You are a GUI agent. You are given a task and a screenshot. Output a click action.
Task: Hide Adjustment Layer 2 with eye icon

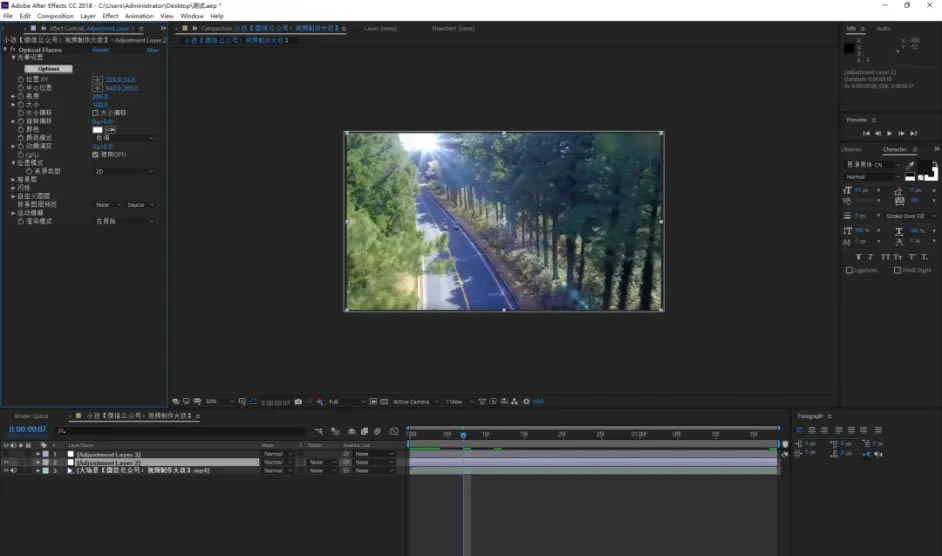(6, 463)
